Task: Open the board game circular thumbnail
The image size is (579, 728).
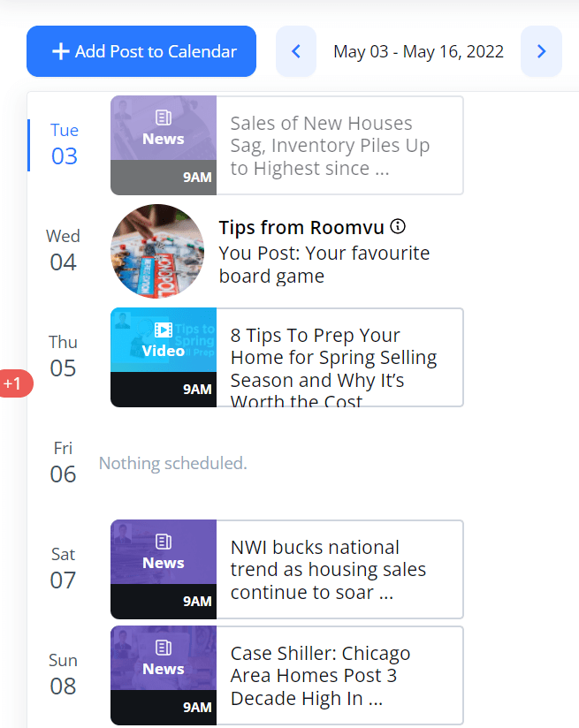Action: click(x=157, y=251)
